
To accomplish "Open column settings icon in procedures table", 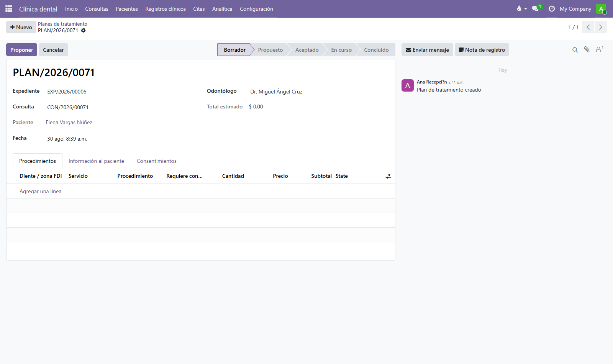I will (388, 176).
